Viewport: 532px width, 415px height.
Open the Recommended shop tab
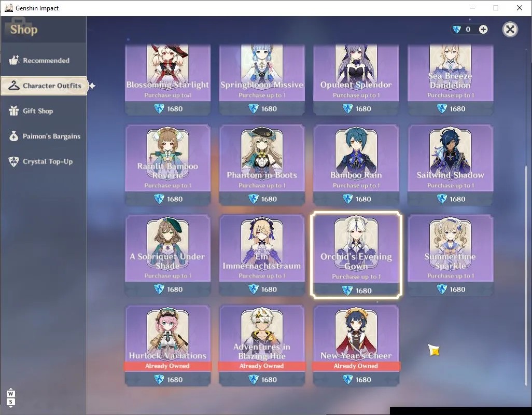coord(44,60)
